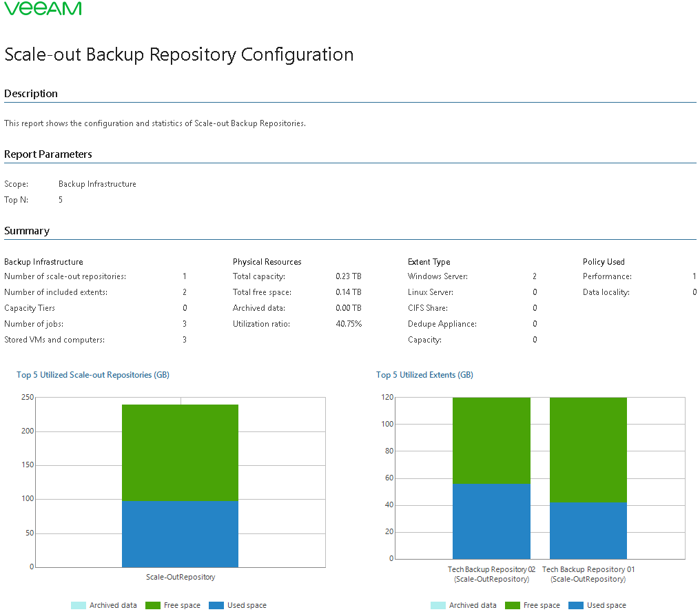Select the used space bar of Tech Backup Repository 01
700x612 pixels.
pyautogui.click(x=588, y=530)
